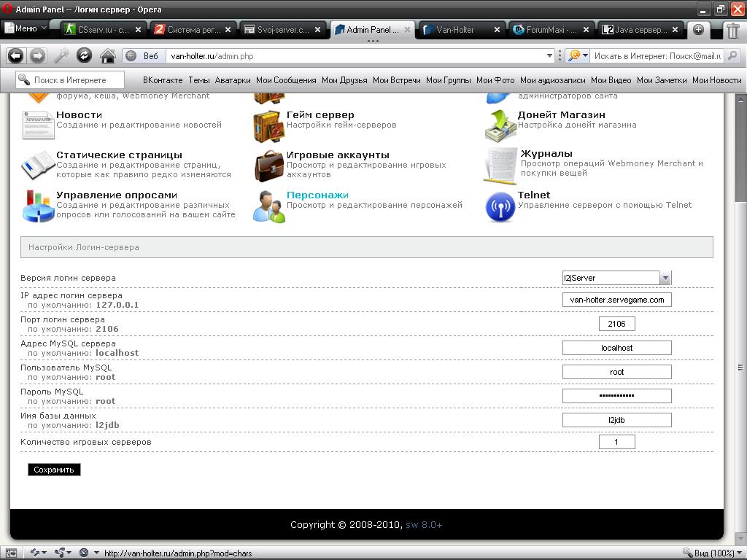The height and width of the screenshot is (560, 747).
Task: Open the Opera Меню button
Action: click(x=26, y=28)
